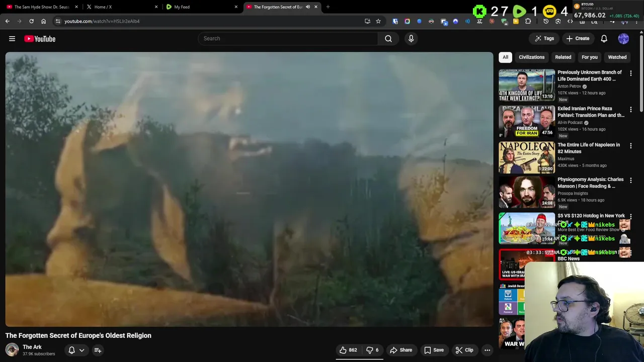This screenshot has width=644, height=362.
Task: Click the install/cast icon in address bar
Action: 367,21
